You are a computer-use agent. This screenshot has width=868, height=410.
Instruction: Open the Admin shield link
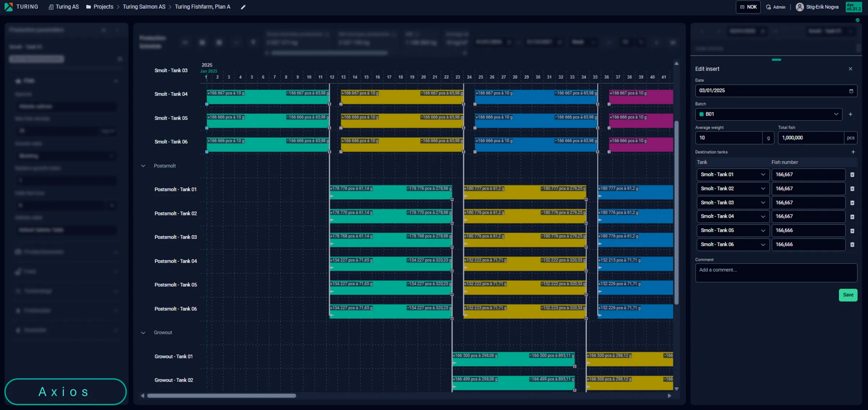775,7
